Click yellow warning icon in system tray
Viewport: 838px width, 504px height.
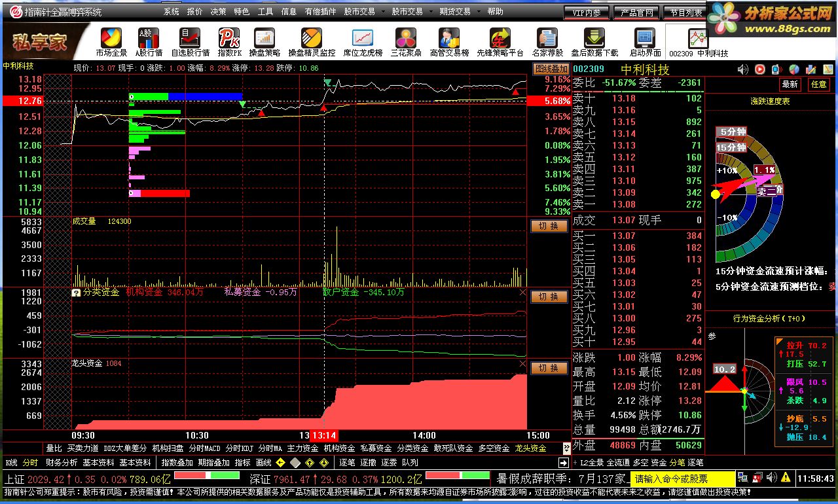point(785,478)
